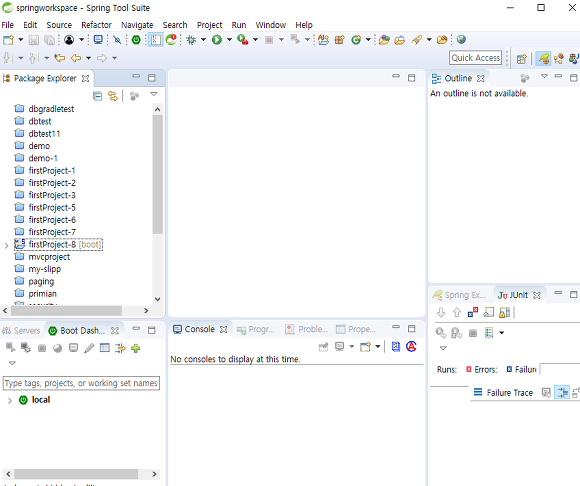580x486 pixels.
Task: Click the Run with Coverage toolbar icon
Action: coord(243,40)
